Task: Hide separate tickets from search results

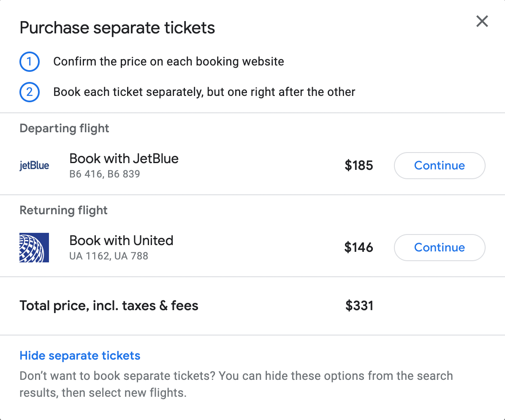Action: [80, 355]
